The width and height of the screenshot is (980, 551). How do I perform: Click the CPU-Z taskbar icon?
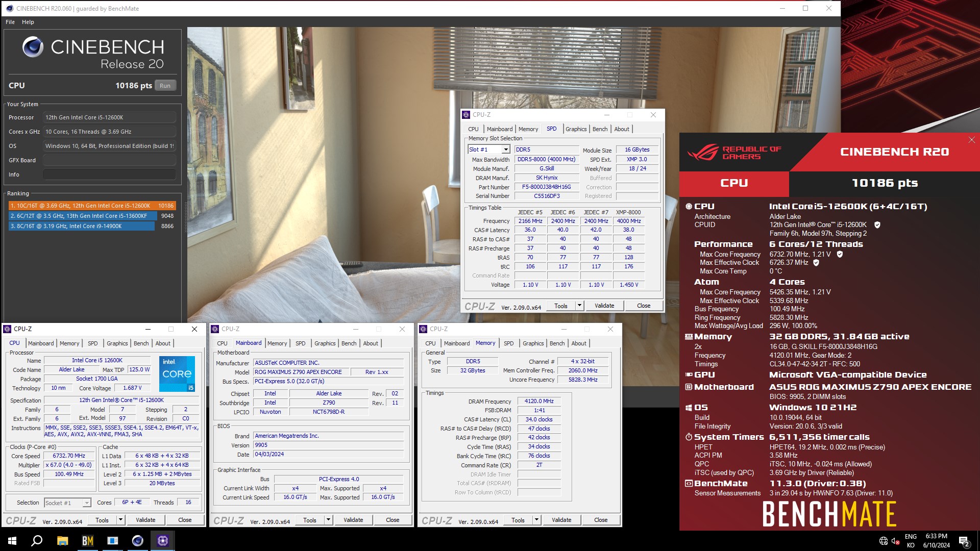point(163,541)
